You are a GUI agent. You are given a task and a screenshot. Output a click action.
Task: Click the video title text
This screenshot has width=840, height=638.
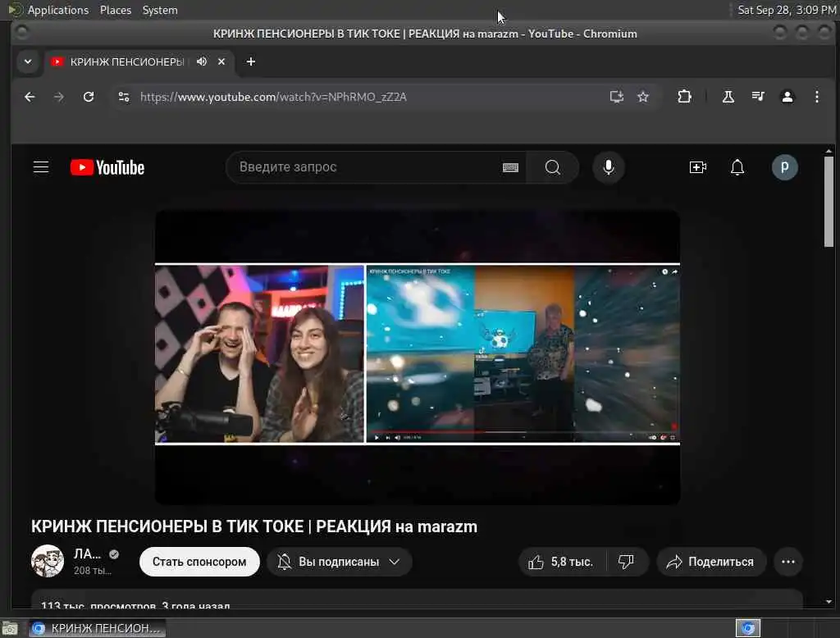[x=254, y=526]
